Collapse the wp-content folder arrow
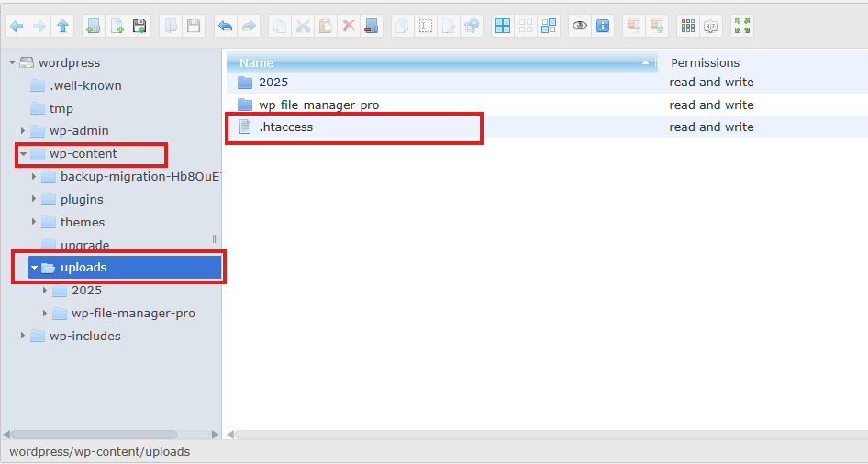The image size is (868, 464). coord(23,154)
